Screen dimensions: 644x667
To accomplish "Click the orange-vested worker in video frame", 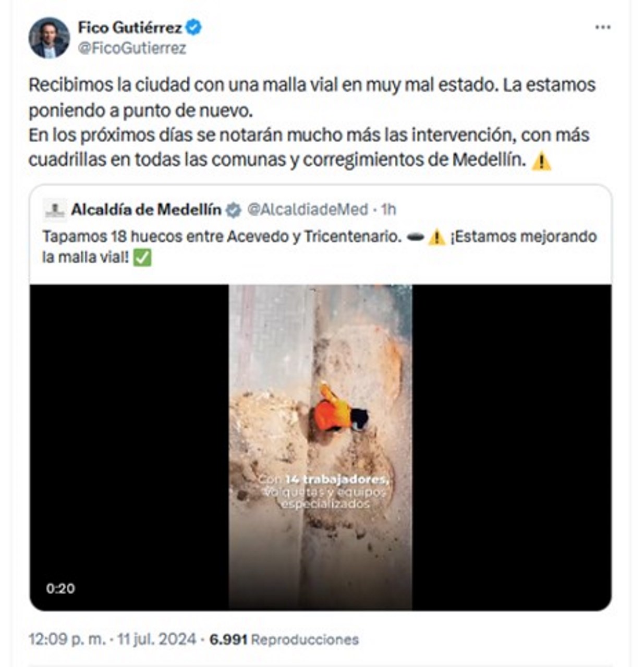I will (x=339, y=411).
